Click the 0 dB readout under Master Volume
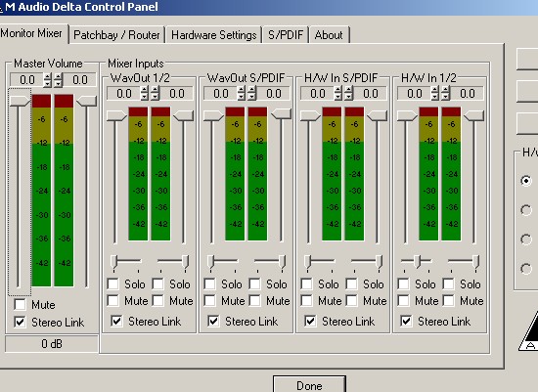This screenshot has height=392, width=538. tap(52, 344)
